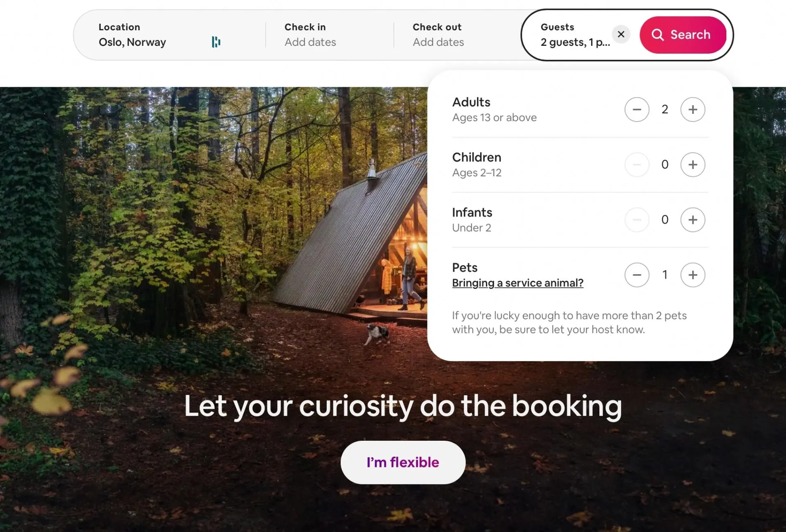This screenshot has height=532, width=786.
Task: Click the plus icon for Pets
Action: (693, 274)
